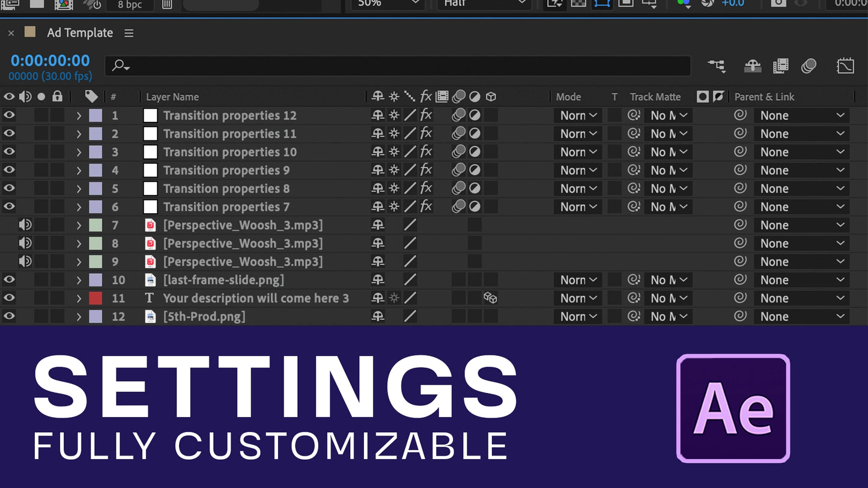Screen dimensions: 868x488
Task: Hide the last-frame-slide.png layer
Action: click(9, 280)
